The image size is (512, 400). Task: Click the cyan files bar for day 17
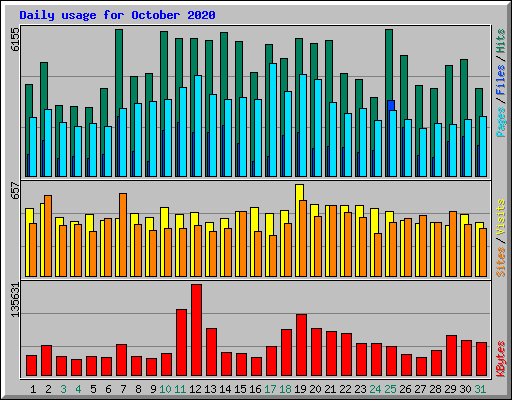point(273,120)
